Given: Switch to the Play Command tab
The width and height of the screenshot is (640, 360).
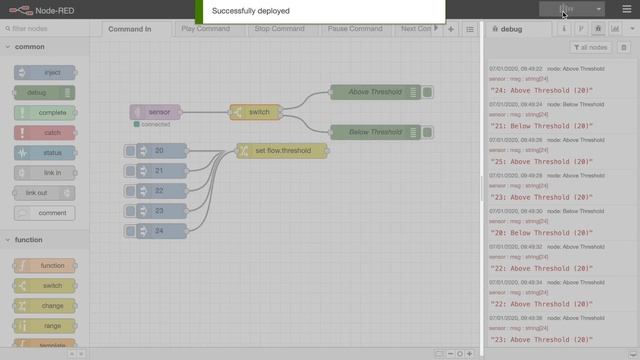Looking at the screenshot, I should pyautogui.click(x=205, y=29).
